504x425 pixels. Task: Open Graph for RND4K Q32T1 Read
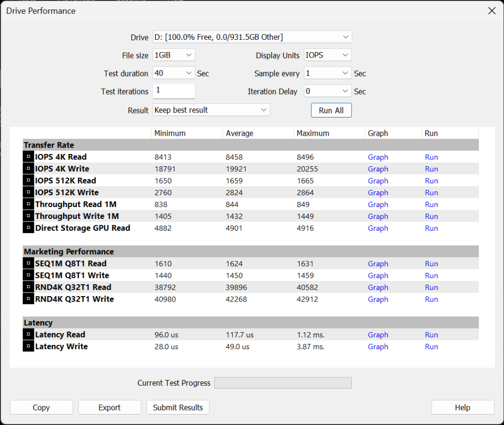(378, 287)
